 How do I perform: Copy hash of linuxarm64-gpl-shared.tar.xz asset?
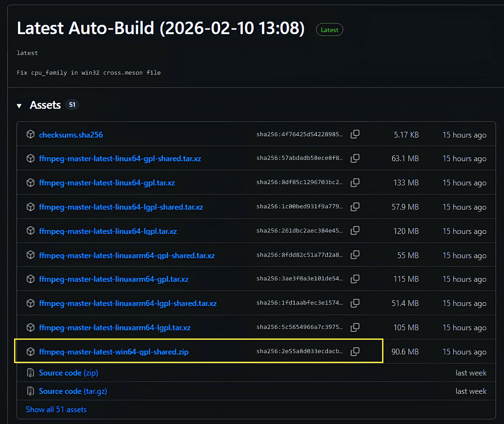[355, 255]
